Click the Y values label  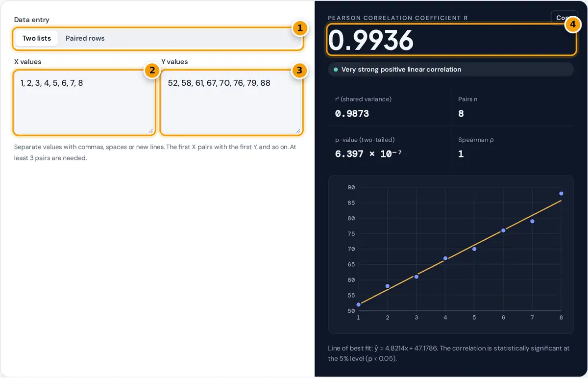pyautogui.click(x=175, y=62)
